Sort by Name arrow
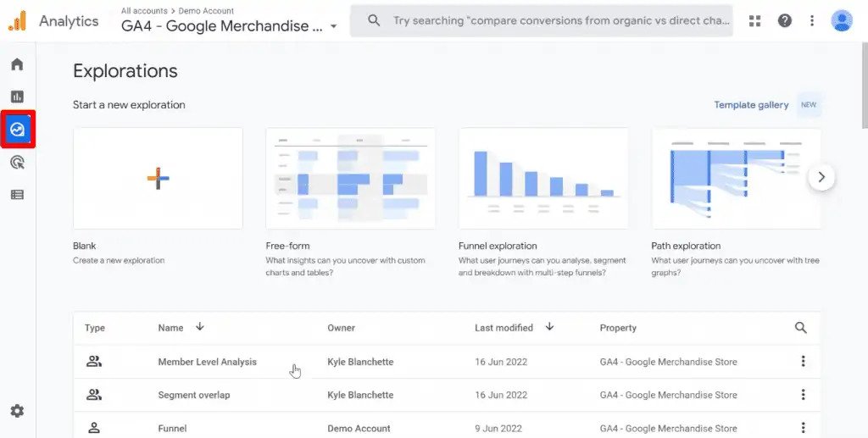Viewport: 868px width, 438px height. pyautogui.click(x=200, y=327)
